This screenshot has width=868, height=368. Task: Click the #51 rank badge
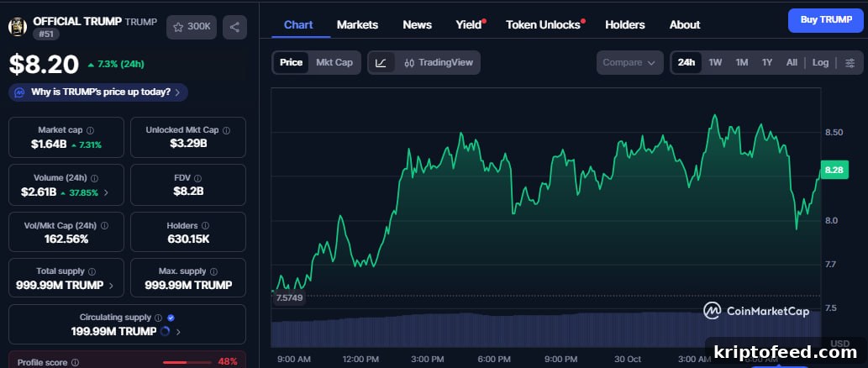coord(46,34)
